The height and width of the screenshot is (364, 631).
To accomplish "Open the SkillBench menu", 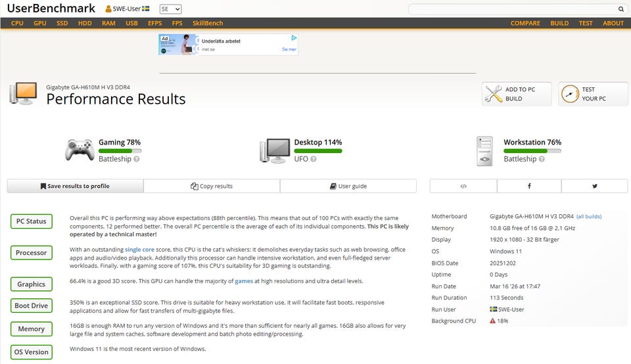I will tap(208, 24).
